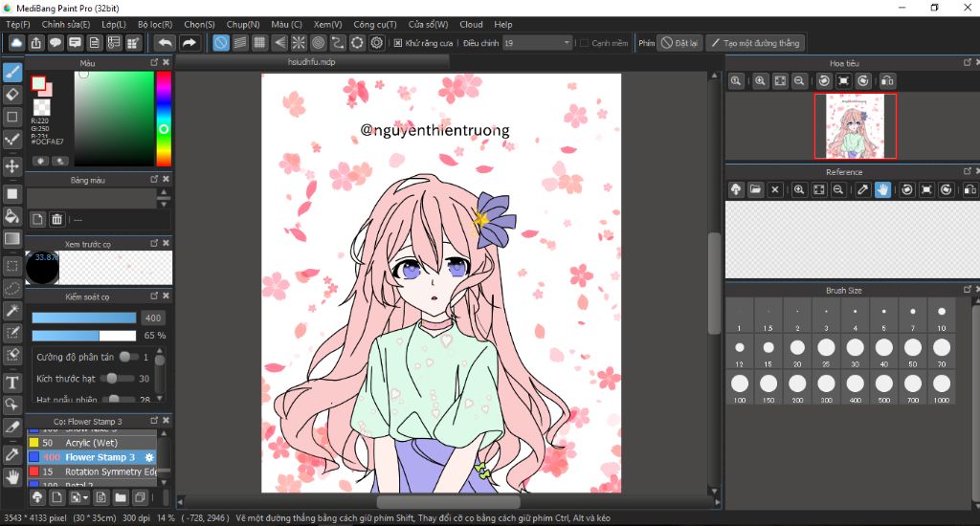
Task: Switch to hsiudhfu.mdp document tab
Action: point(311,62)
